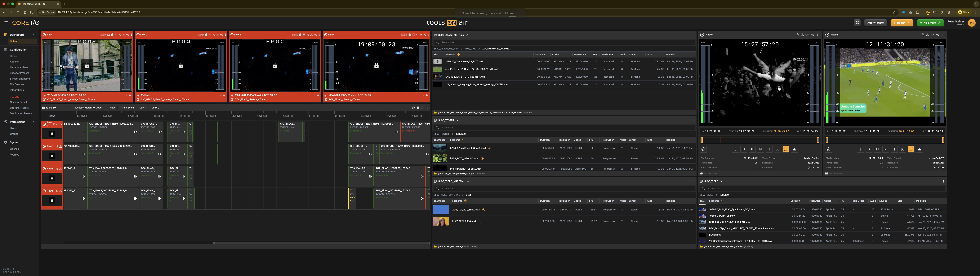
Task: Toggle loop playback in Flow 5
Action: coord(786,149)
